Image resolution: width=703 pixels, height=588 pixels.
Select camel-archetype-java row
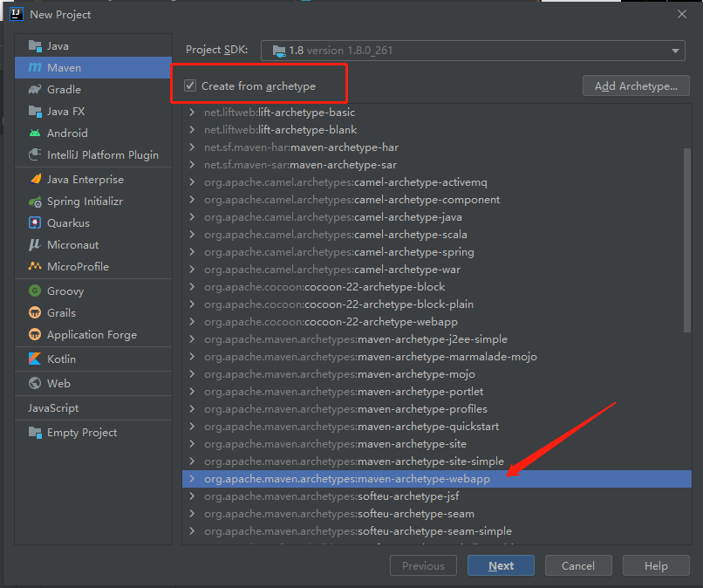pos(437,217)
